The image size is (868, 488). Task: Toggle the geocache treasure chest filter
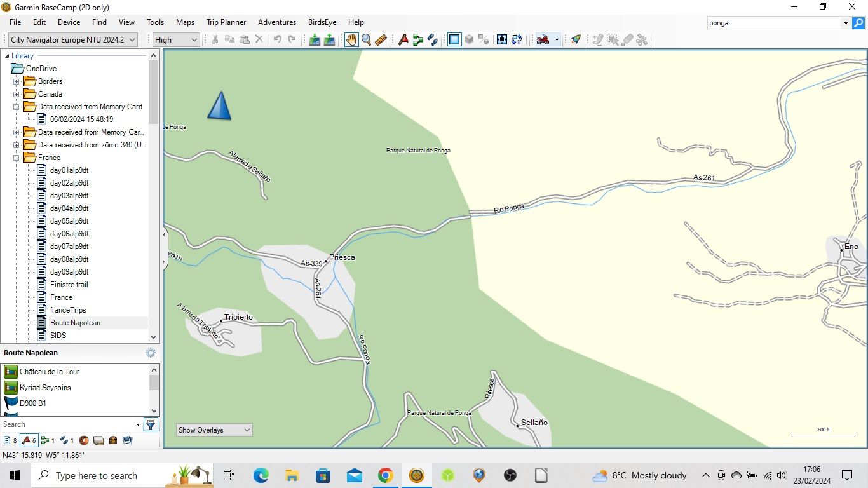[113, 440]
